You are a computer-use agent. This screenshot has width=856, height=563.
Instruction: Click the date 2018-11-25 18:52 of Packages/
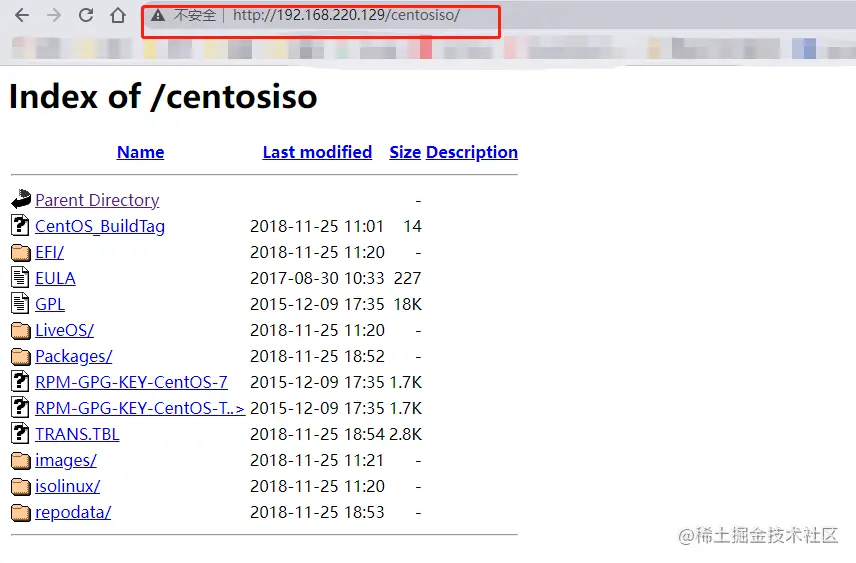(x=317, y=356)
